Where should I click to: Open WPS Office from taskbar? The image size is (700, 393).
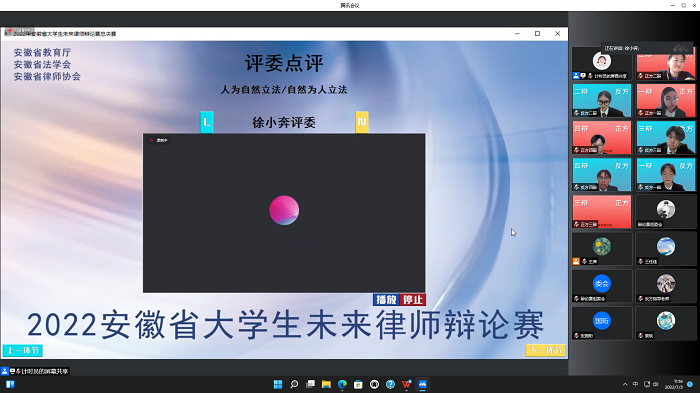[406, 385]
